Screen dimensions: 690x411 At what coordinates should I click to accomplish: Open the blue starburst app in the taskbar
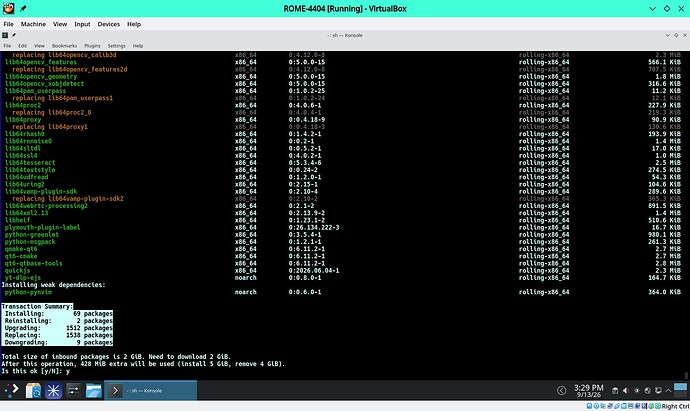coord(53,390)
